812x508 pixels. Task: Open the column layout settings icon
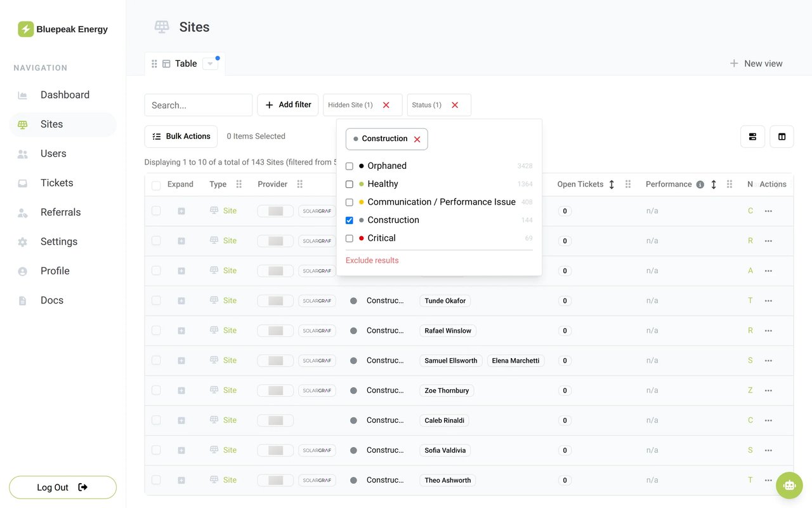[782, 137]
